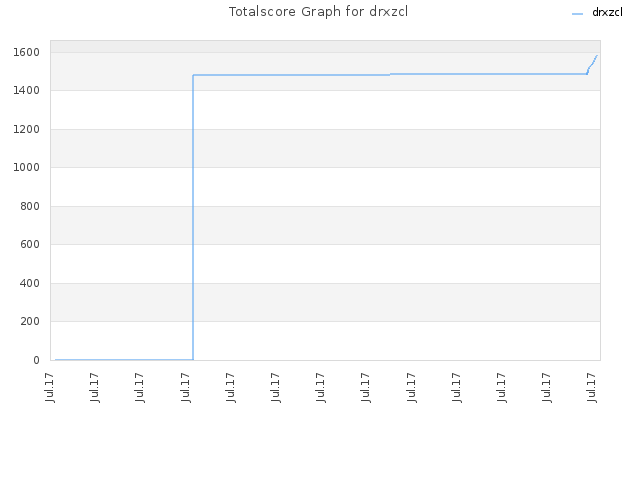
Task: Click the rising end of the score line near 1600
Action: point(593,64)
